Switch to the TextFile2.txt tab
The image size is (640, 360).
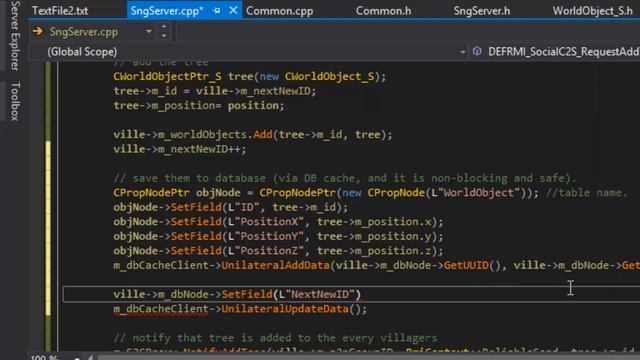point(60,11)
